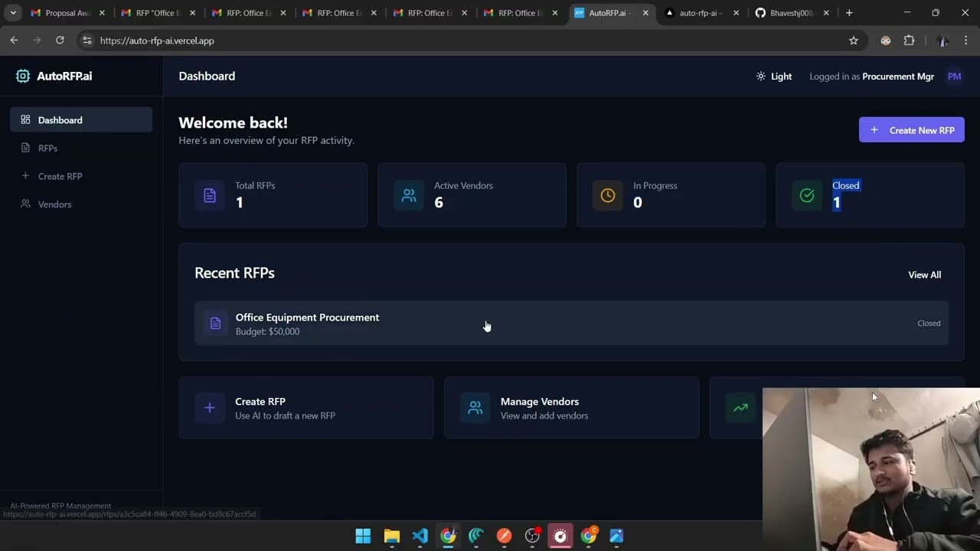This screenshot has width=980, height=551.
Task: Open the Chrome three-dot menu
Action: 966,41
